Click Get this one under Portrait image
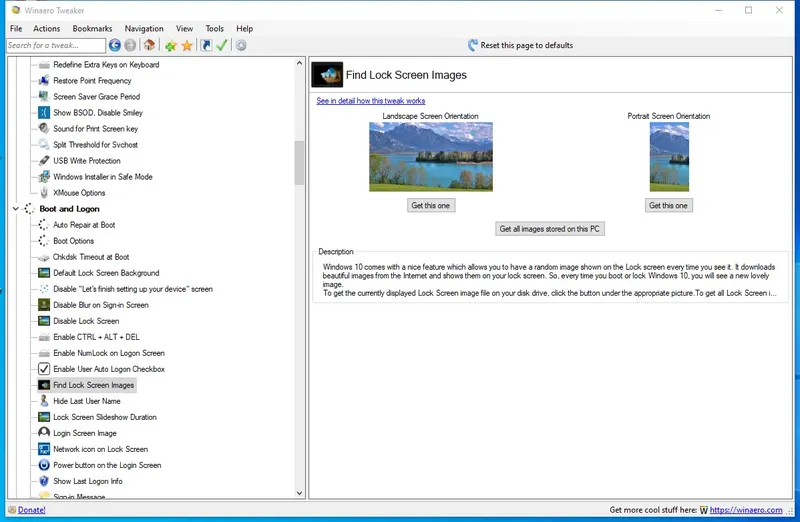Image resolution: width=800 pixels, height=522 pixels. (x=668, y=206)
